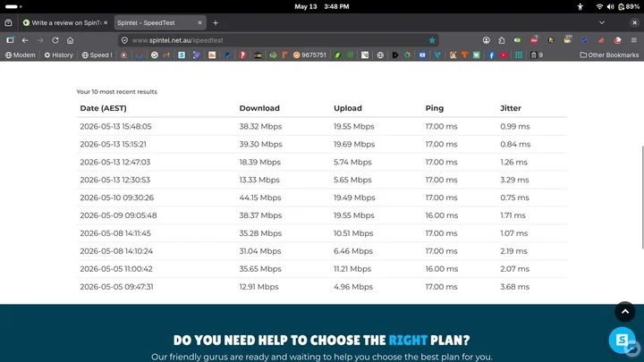Viewport: 644px width, 362px height.
Task: Open the PayPal bookmark icon
Action: tap(227, 55)
